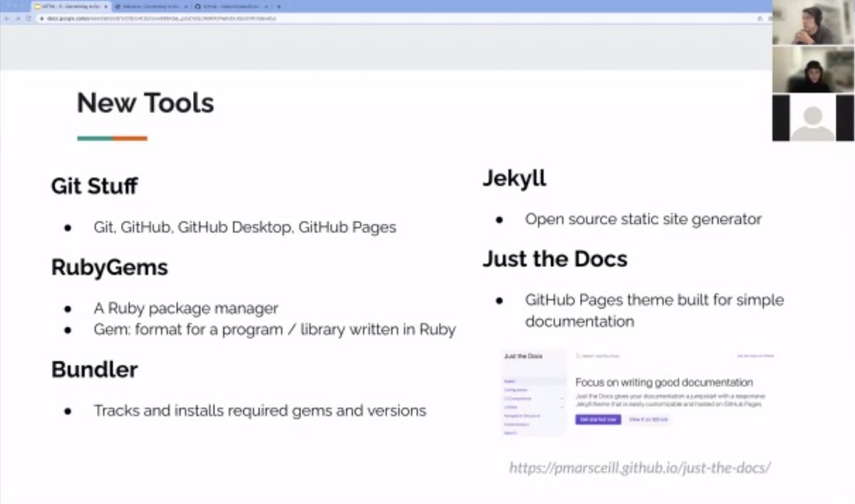Click the 'Gem: format for a program' bullet
The height and width of the screenshot is (504, 855).
click(274, 330)
